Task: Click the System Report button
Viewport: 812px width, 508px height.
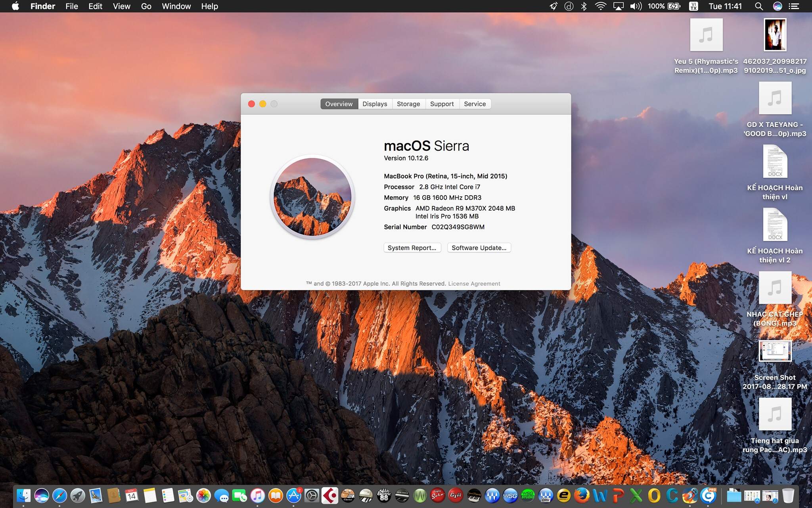Action: coord(412,248)
